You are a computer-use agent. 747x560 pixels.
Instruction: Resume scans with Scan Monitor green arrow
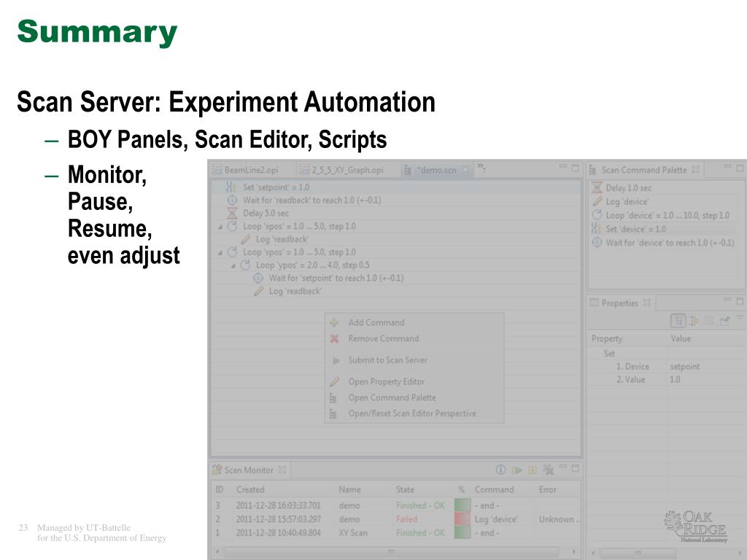516,470
